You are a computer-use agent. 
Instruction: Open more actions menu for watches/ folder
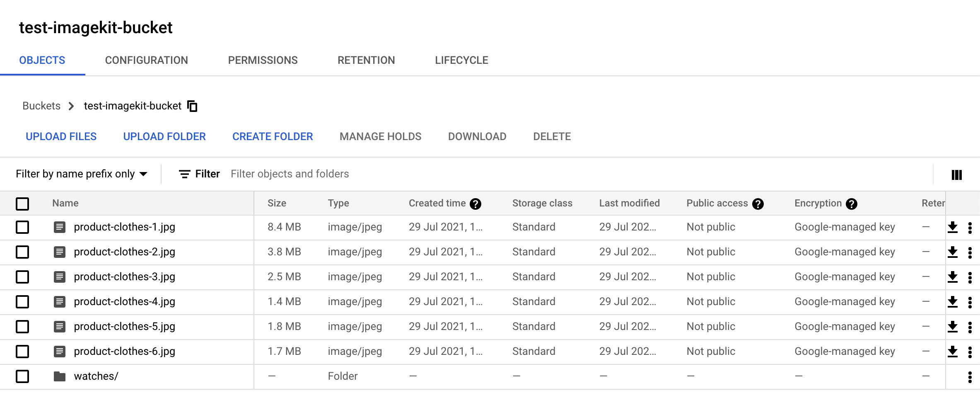(970, 377)
